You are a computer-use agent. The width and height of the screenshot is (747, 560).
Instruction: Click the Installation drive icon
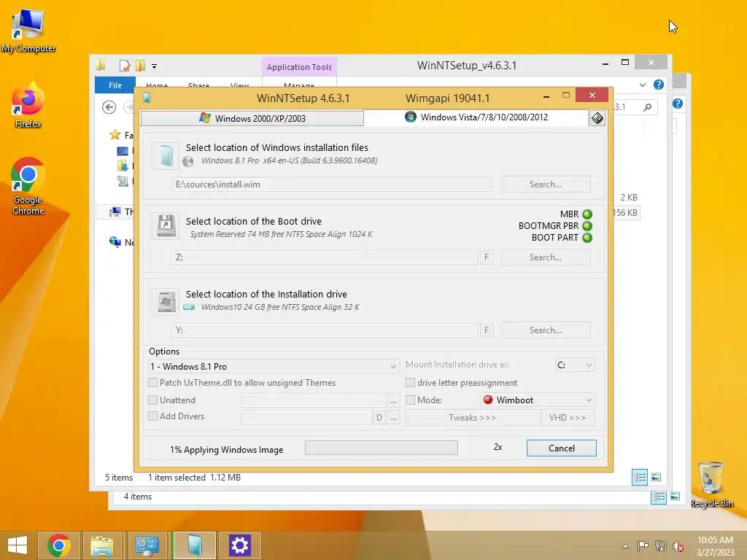pyautogui.click(x=166, y=301)
